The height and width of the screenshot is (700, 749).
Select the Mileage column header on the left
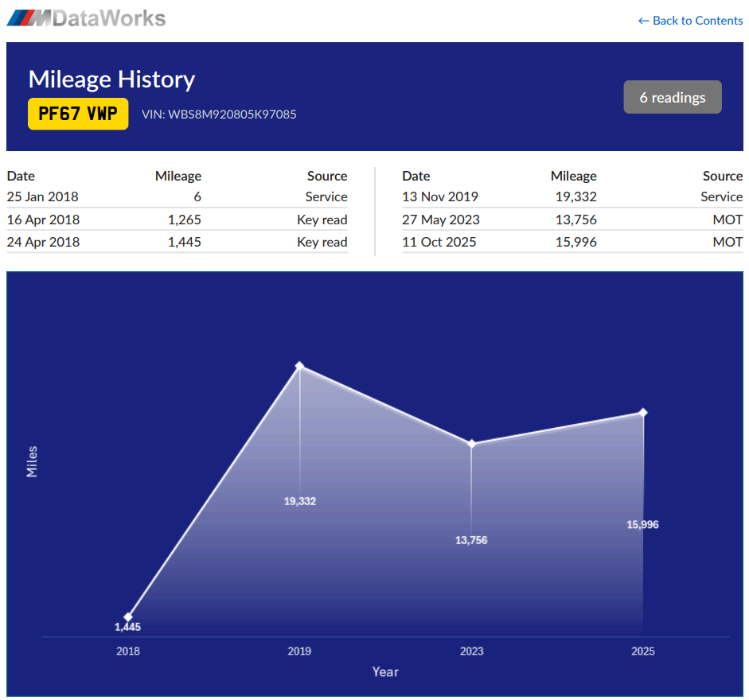click(x=177, y=176)
